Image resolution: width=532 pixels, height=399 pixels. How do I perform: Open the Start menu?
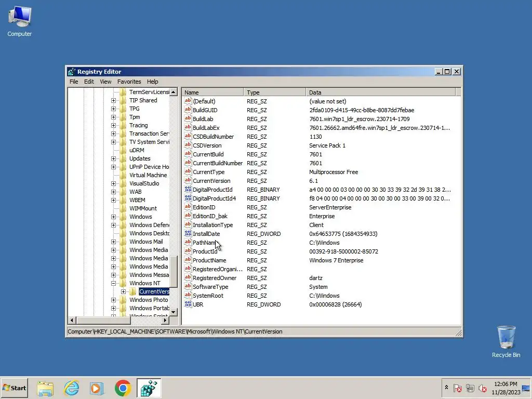pyautogui.click(x=14, y=388)
